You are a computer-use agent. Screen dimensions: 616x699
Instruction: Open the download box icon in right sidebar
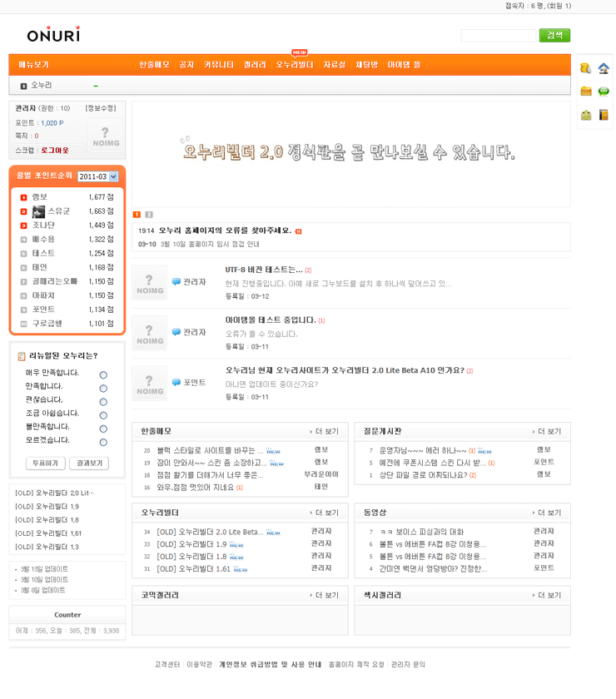586,115
